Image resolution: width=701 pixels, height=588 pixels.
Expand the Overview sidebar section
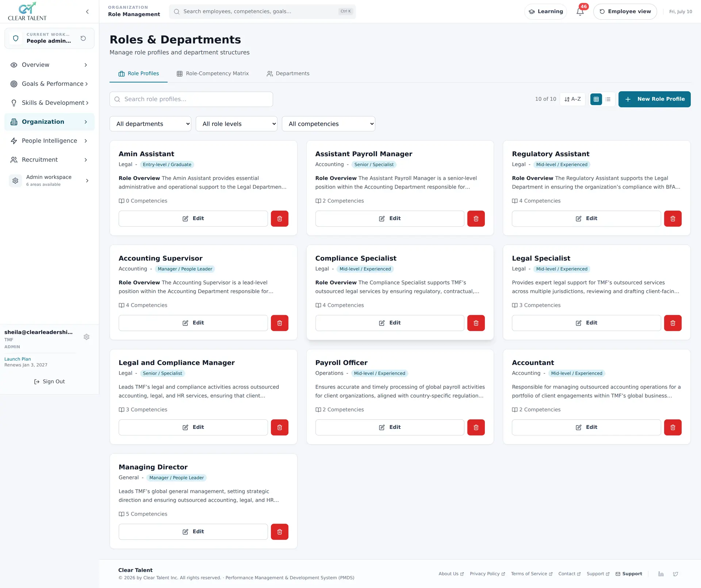pyautogui.click(x=49, y=65)
